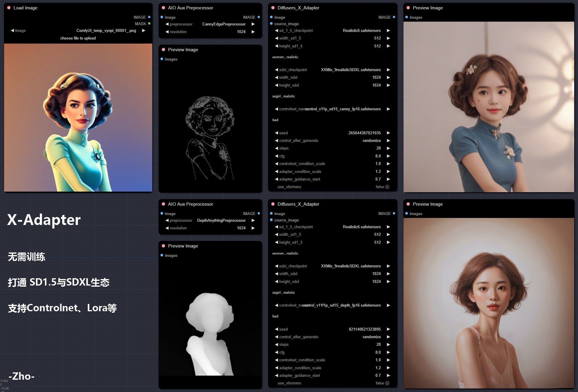This screenshot has width=578, height=392.
Task: Collapse the depth Preview Image node
Action: click(163, 246)
